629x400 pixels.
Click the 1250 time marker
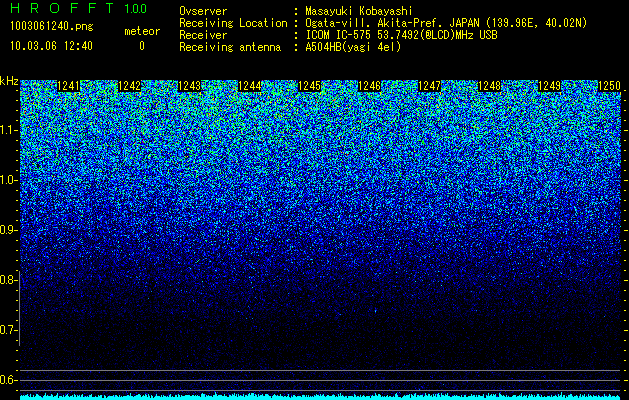tap(609, 86)
